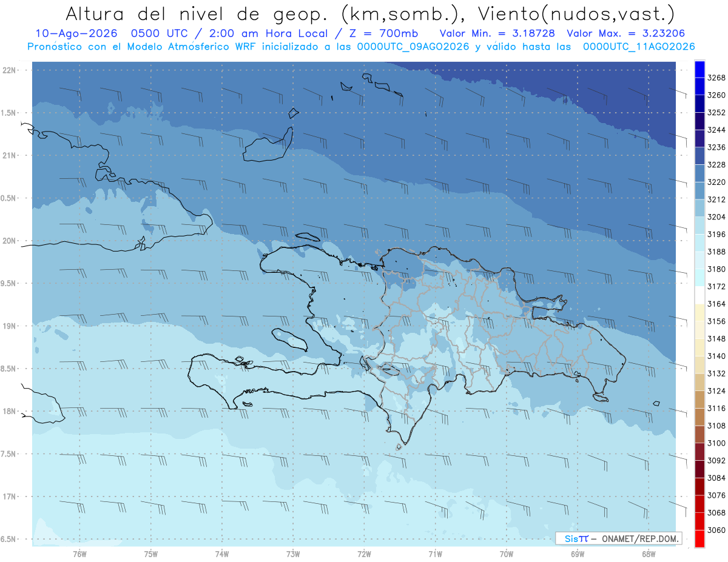Viewport: 728px width, 562px height.
Task: Click the '21N' latitude label
Action: (10, 156)
